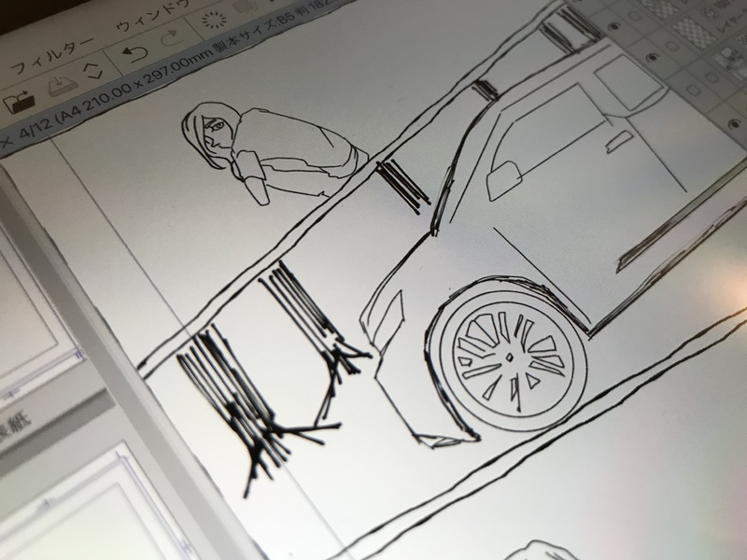Click the grayed-out save tray icon
The width and height of the screenshot is (747, 560).
tap(63, 86)
